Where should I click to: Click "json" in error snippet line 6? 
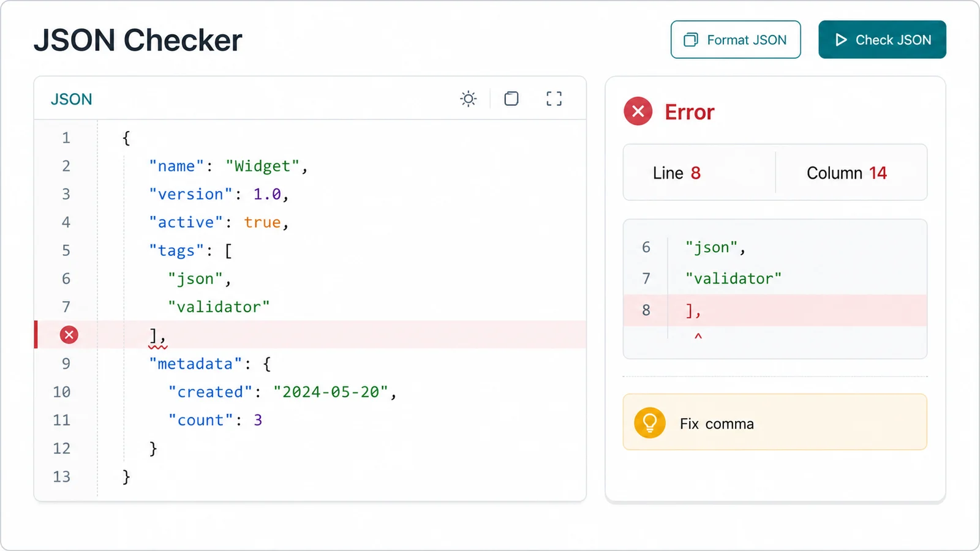pos(712,247)
